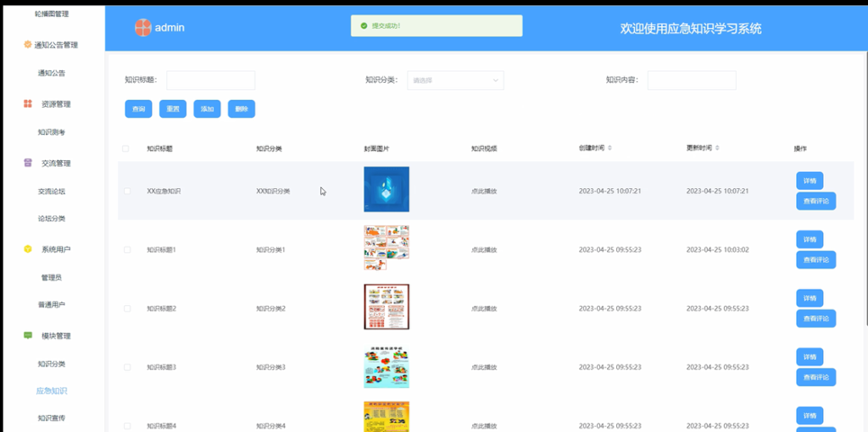Open 知识测考 in sidebar

(x=52, y=132)
